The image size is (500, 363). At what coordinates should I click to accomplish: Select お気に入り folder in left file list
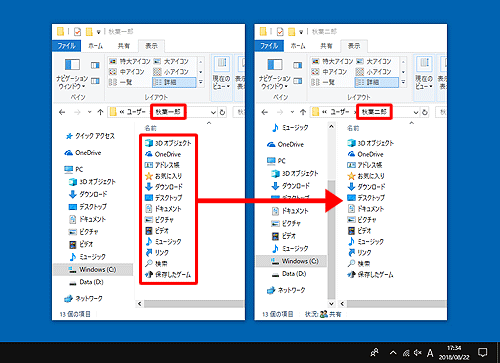click(x=163, y=176)
